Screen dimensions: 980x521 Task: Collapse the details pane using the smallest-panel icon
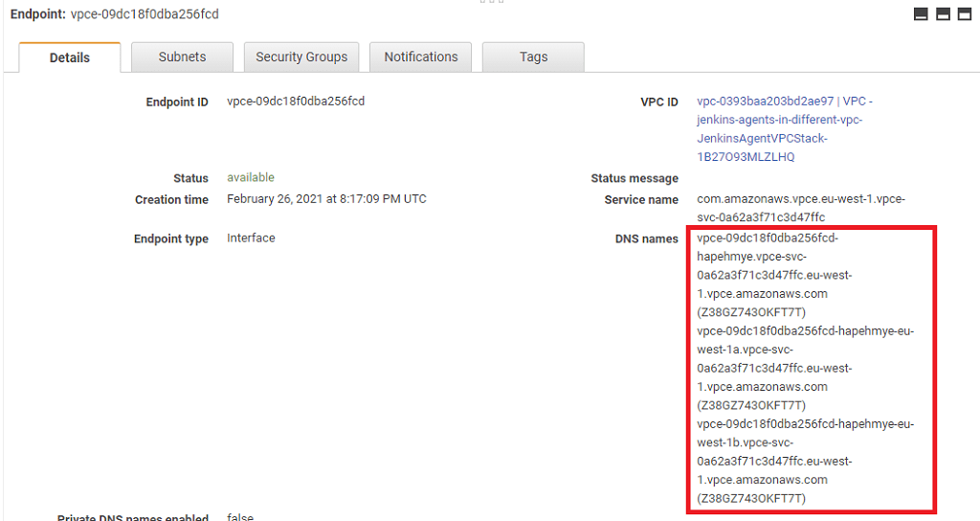tap(922, 14)
